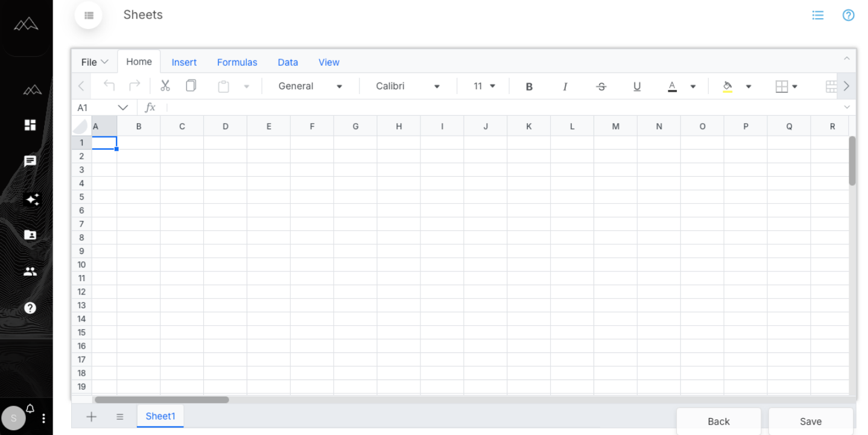The height and width of the screenshot is (435, 868).
Task: Open the messages icon in the left sidebar
Action: pyautogui.click(x=30, y=160)
